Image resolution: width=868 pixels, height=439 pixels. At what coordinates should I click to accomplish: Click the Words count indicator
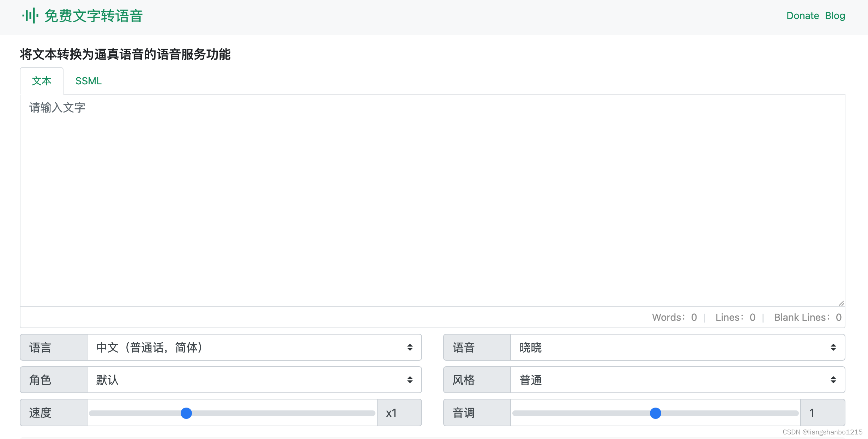tap(674, 318)
